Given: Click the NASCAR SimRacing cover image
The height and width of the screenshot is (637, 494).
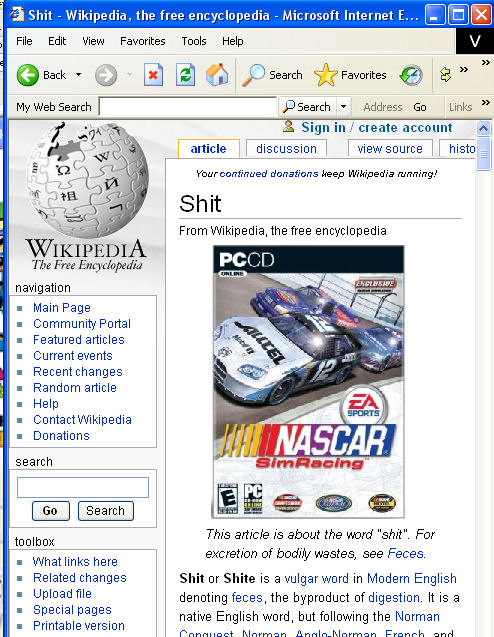Looking at the screenshot, I should tap(308, 381).
